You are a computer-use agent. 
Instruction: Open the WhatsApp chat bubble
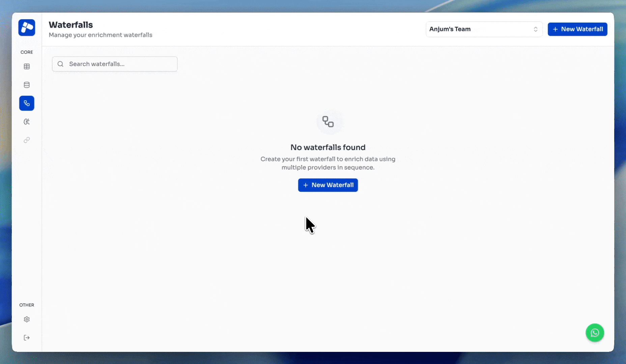point(595,333)
